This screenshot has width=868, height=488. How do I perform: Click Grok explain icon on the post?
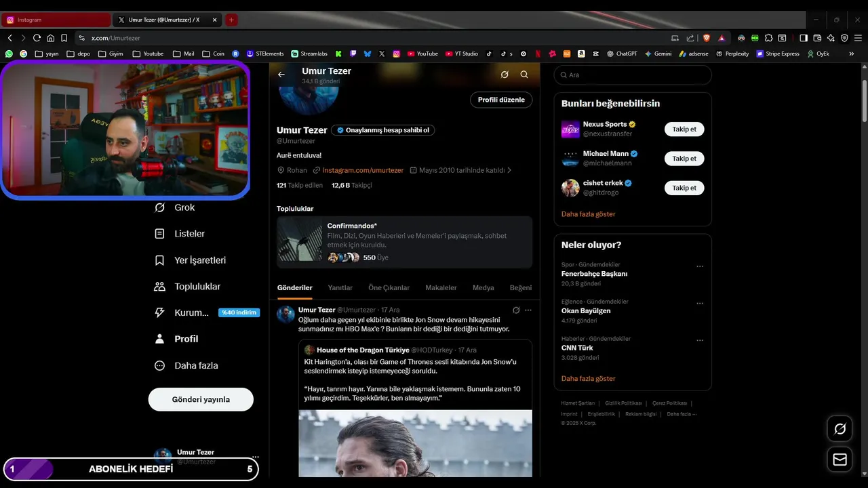pyautogui.click(x=516, y=310)
